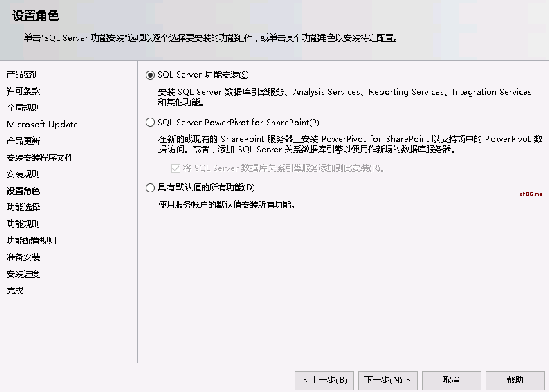
Task: Click Microsoft Update sidebar step
Action: (x=42, y=125)
